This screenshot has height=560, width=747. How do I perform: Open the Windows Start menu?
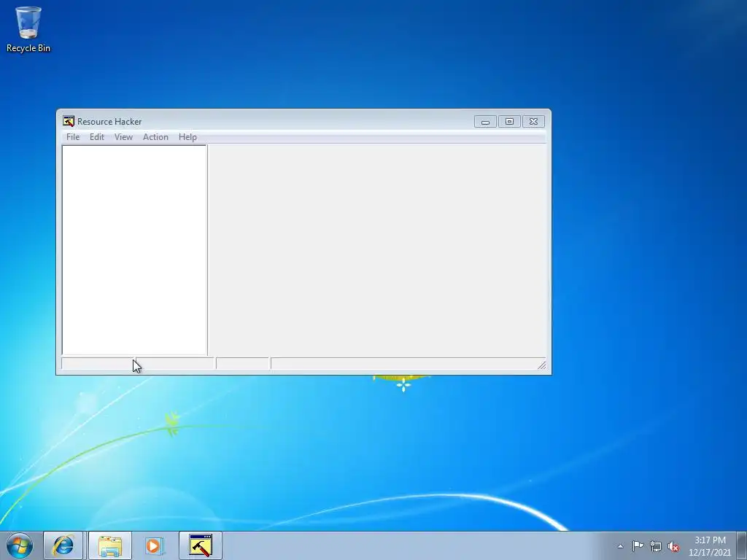(20, 545)
